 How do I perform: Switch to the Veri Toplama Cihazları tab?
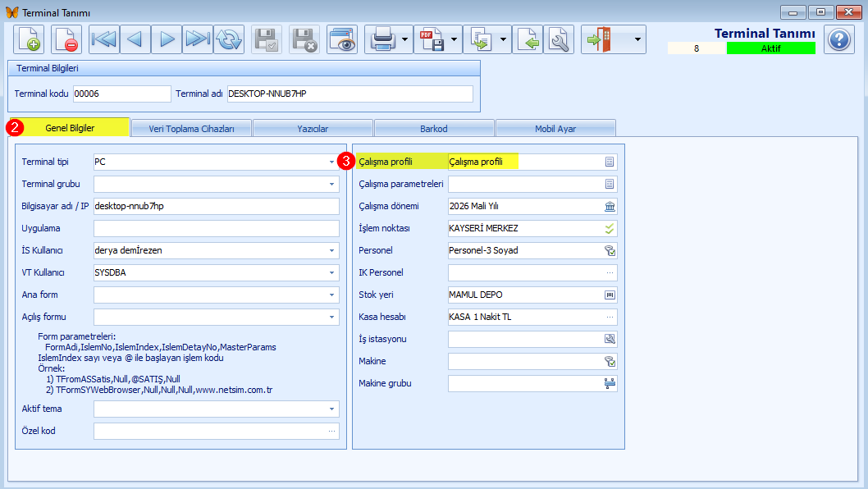click(191, 128)
